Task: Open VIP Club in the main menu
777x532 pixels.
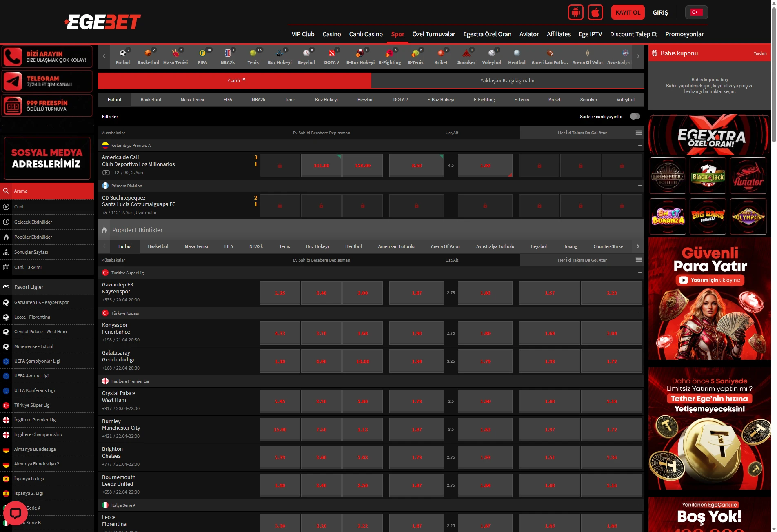Action: (303, 34)
